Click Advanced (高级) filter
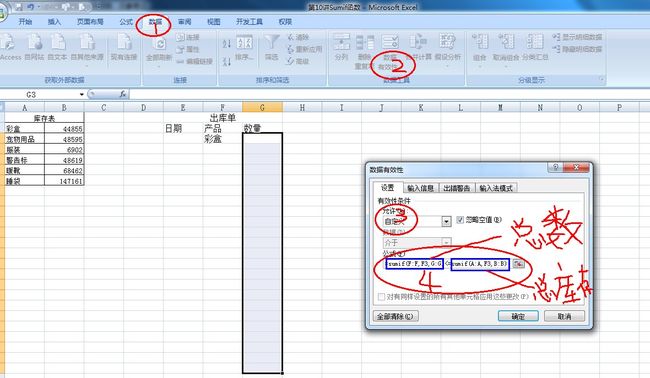Image resolution: width=650 pixels, height=378 pixels. pos(298,61)
